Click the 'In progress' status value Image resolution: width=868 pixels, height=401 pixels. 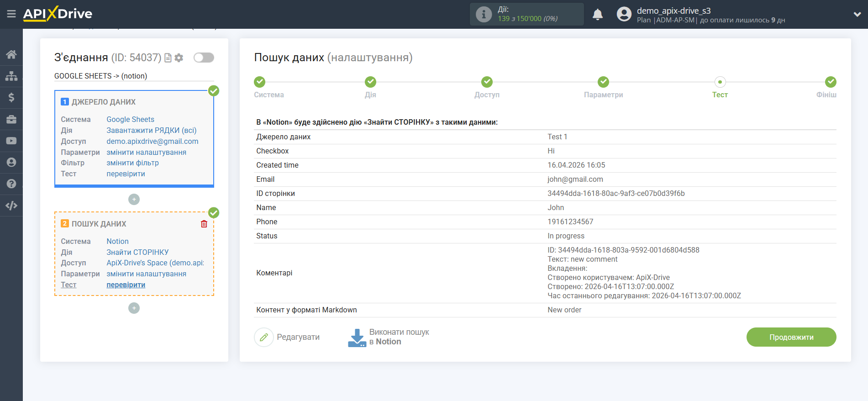[566, 236]
